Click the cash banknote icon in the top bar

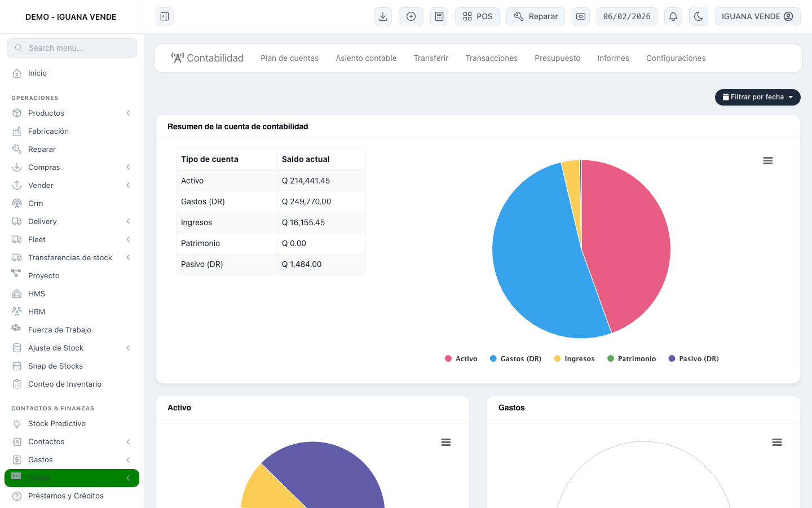pos(581,16)
